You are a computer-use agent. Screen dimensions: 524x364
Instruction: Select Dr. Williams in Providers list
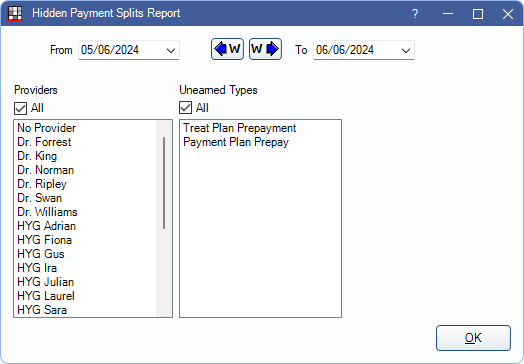[x=85, y=212]
